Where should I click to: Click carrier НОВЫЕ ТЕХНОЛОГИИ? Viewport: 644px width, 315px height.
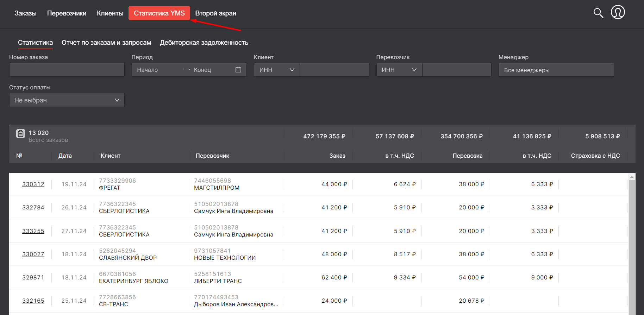pyautogui.click(x=225, y=258)
